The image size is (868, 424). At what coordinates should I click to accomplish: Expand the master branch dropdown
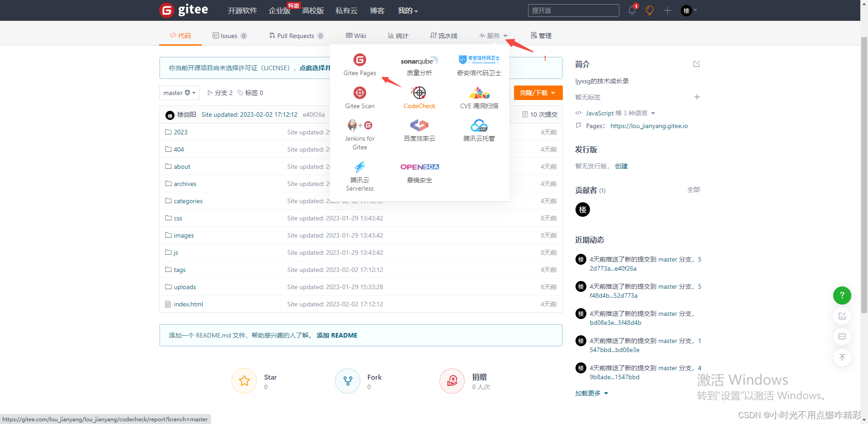pos(179,93)
